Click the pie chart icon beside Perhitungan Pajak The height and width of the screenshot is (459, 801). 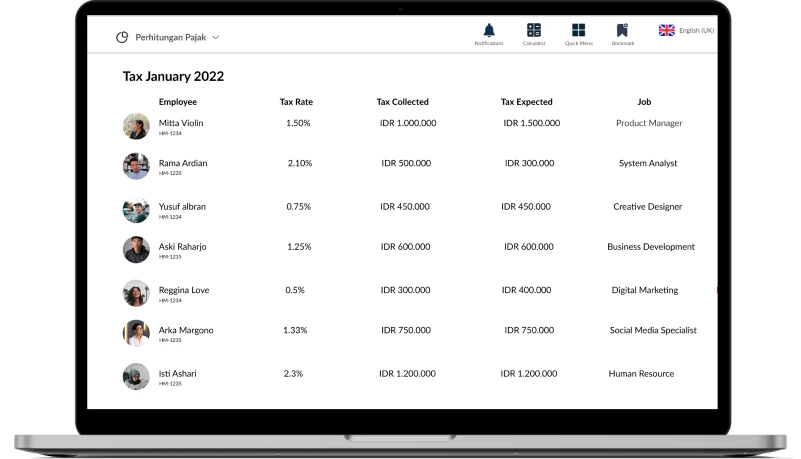pos(122,37)
